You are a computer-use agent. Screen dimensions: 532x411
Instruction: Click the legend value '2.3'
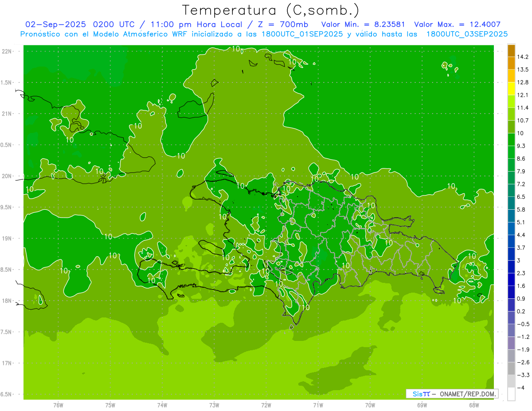click(521, 273)
